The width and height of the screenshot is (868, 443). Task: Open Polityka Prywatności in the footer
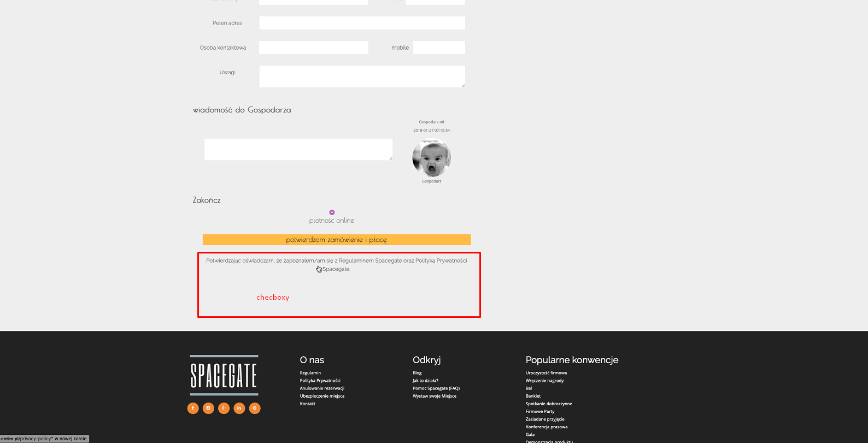tap(320, 381)
